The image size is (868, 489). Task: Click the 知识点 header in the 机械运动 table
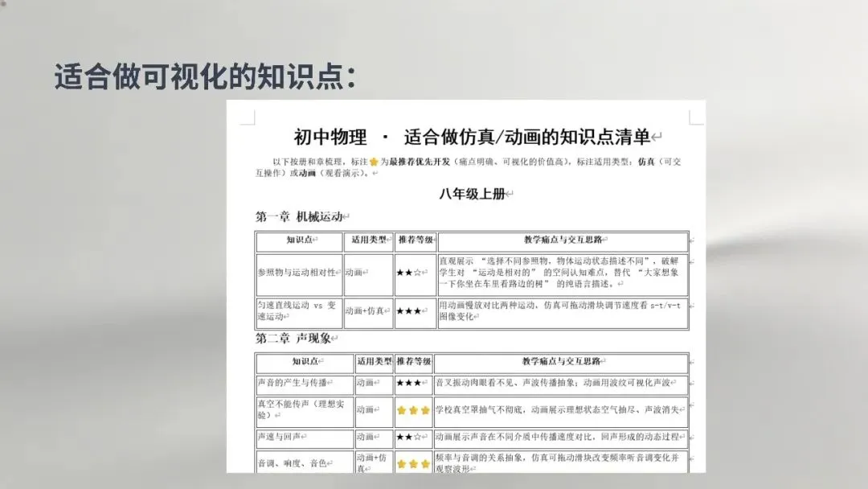[x=300, y=240]
